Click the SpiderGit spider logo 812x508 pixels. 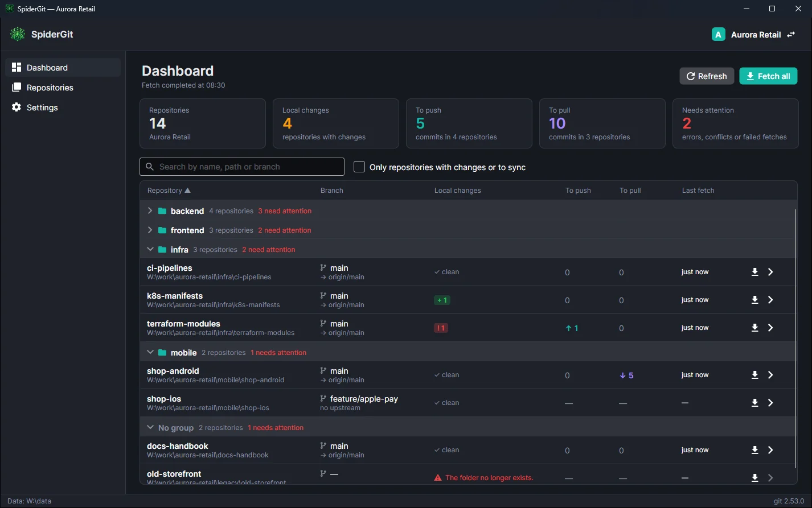pos(18,34)
